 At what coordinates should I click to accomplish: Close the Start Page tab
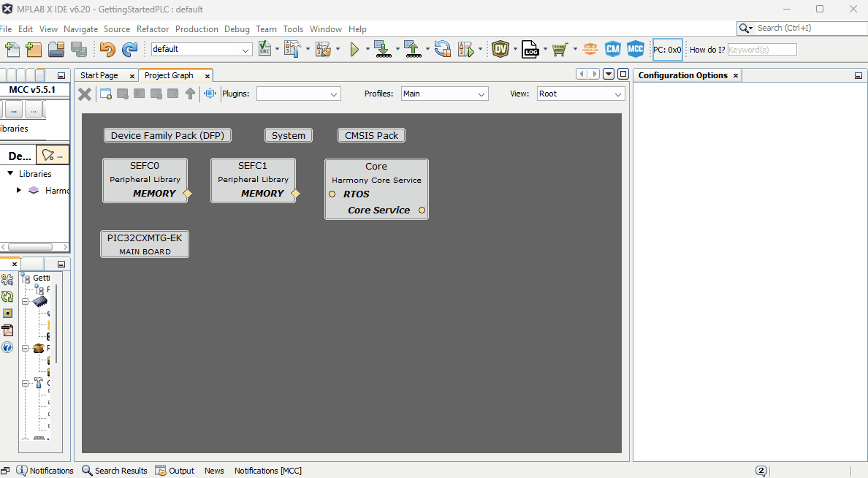point(132,76)
